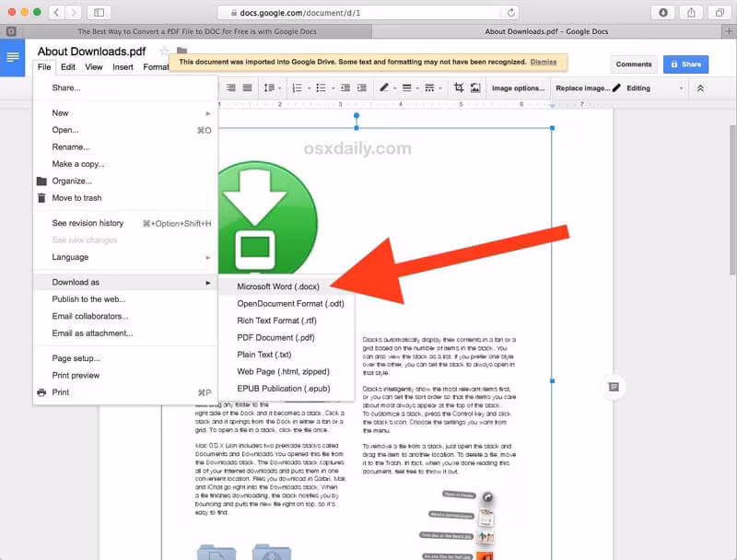The width and height of the screenshot is (737, 560).
Task: Click the Image options button
Action: tap(518, 88)
